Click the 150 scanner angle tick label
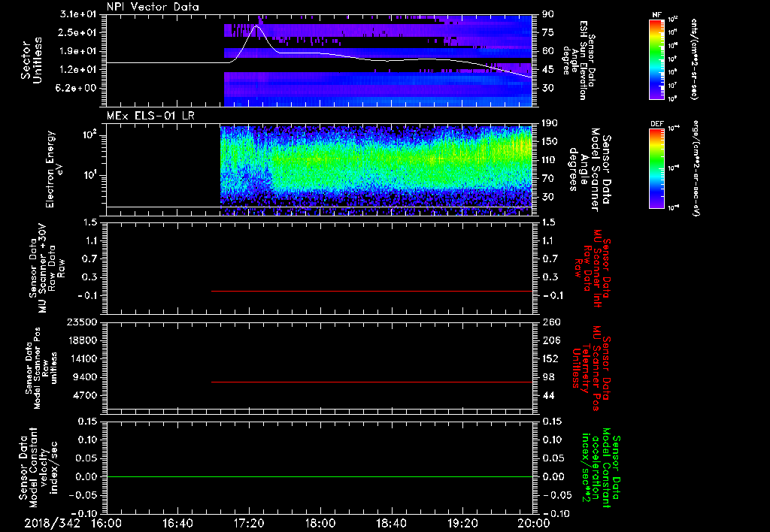The image size is (770, 532). pyautogui.click(x=551, y=141)
